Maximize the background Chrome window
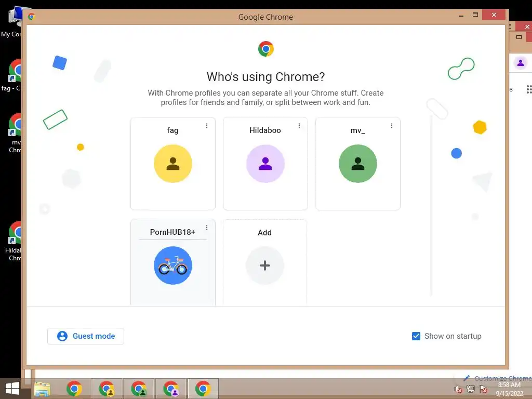 (519, 37)
